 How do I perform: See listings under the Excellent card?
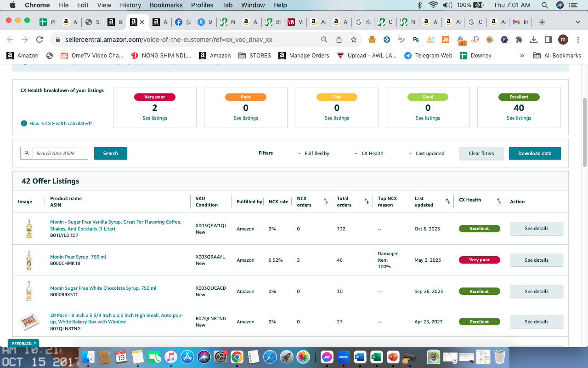[519, 118]
